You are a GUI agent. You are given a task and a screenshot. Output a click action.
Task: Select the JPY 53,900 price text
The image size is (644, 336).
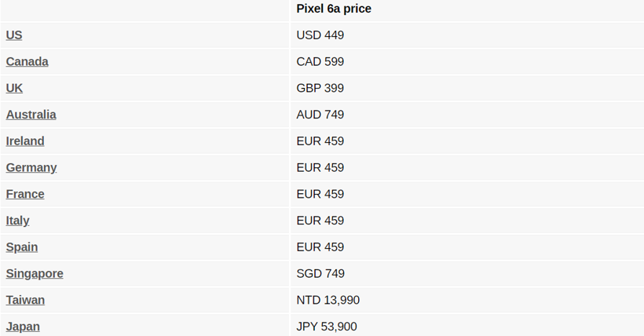[327, 327]
